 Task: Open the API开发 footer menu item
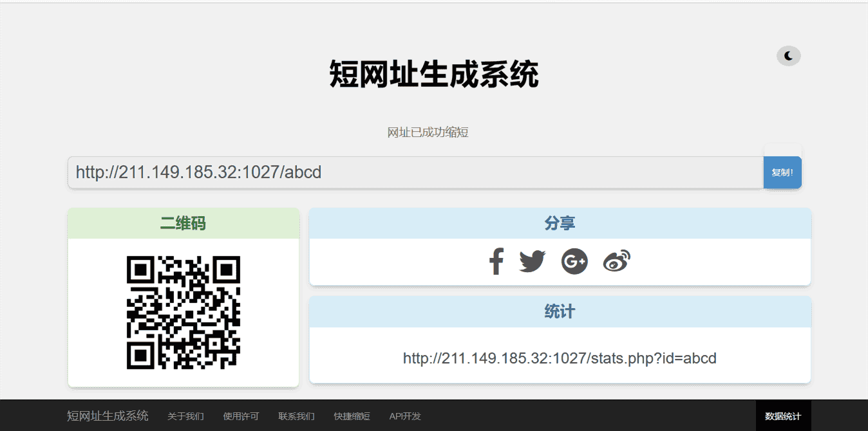point(405,416)
